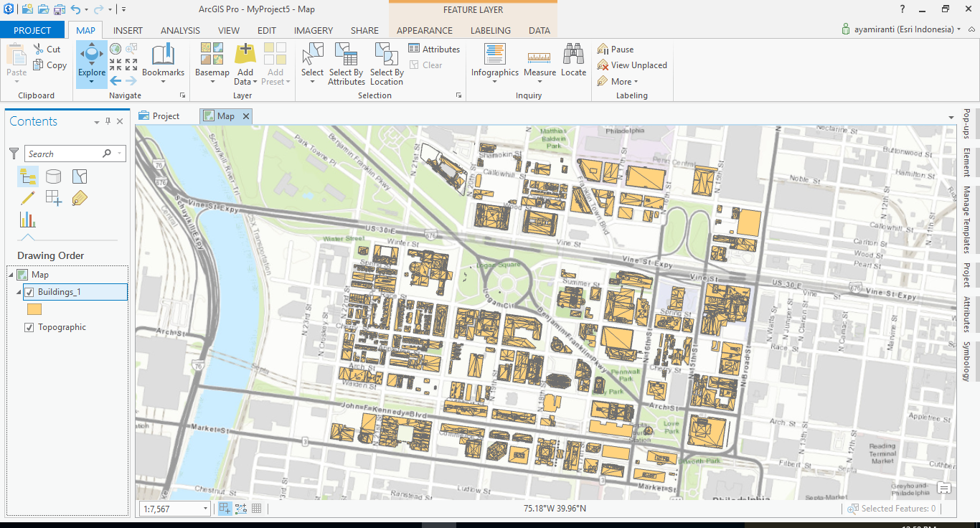Click the Save Project icon
Screen dimensions: 980x528
click(59, 9)
